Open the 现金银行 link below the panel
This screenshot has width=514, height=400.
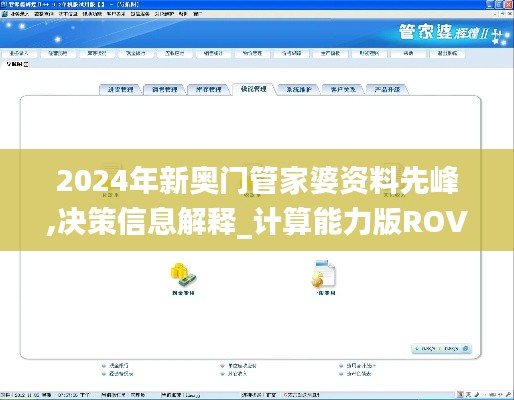tap(118, 366)
